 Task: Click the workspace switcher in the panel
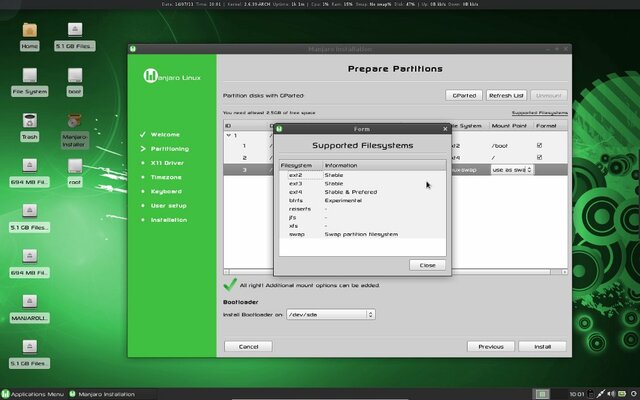(x=542, y=394)
